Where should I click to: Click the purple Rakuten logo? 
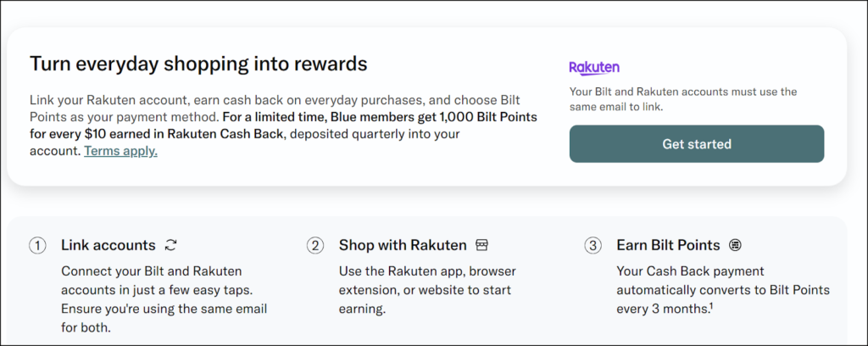tap(593, 67)
